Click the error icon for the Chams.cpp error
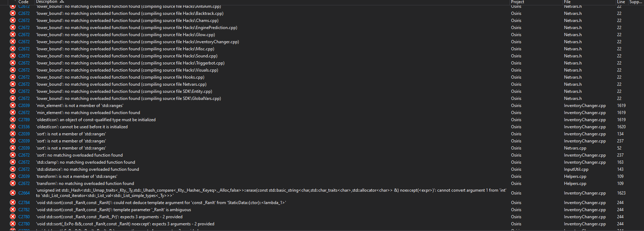This screenshot has height=231, width=644. pos(12,21)
